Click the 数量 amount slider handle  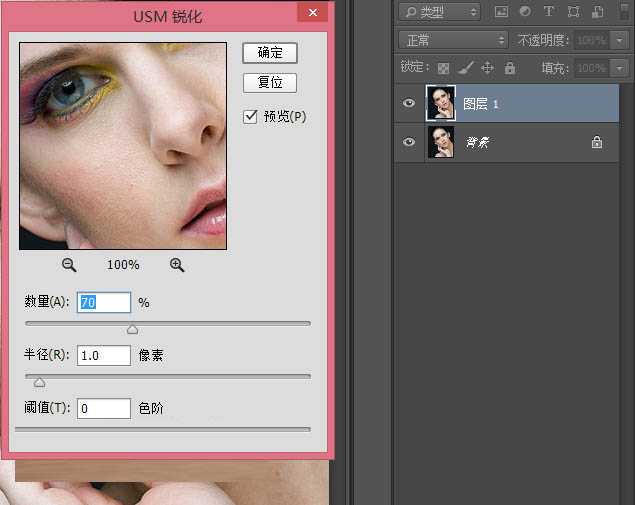coord(132,330)
